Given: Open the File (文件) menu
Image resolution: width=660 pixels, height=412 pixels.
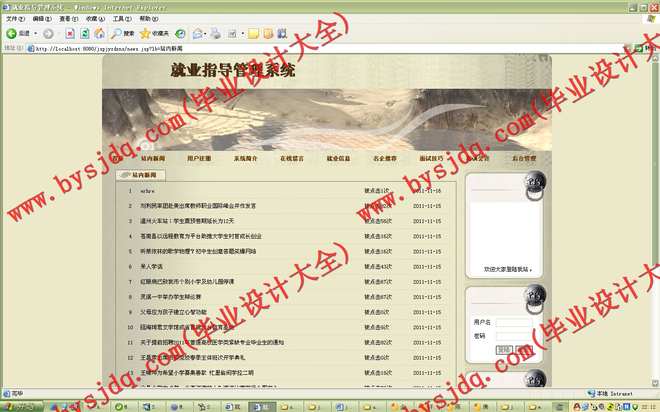Looking at the screenshot, I should 15,18.
